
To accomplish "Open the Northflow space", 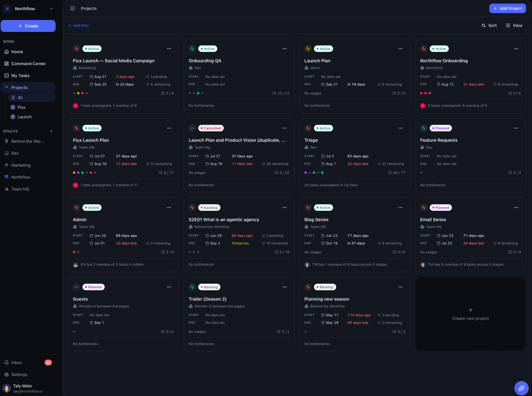I will 28,177.
